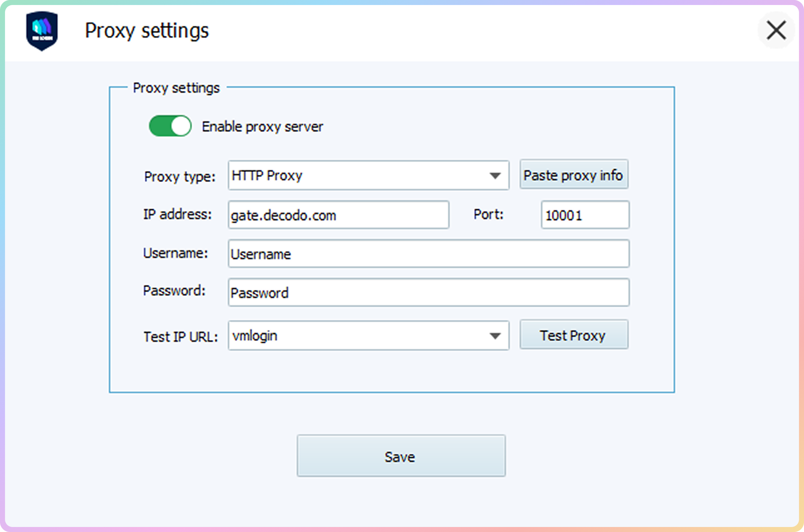804x532 pixels.
Task: Click the 'Test IP URL:' label
Action: 181,337
